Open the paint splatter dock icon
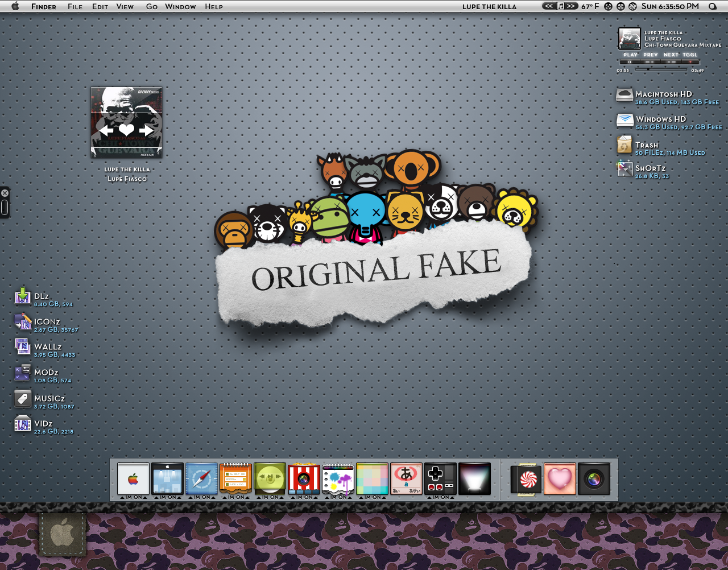This screenshot has height=570, width=728. pos(338,479)
